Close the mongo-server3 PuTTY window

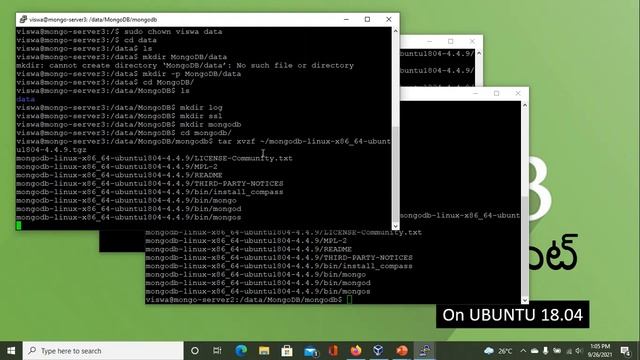pos(389,19)
